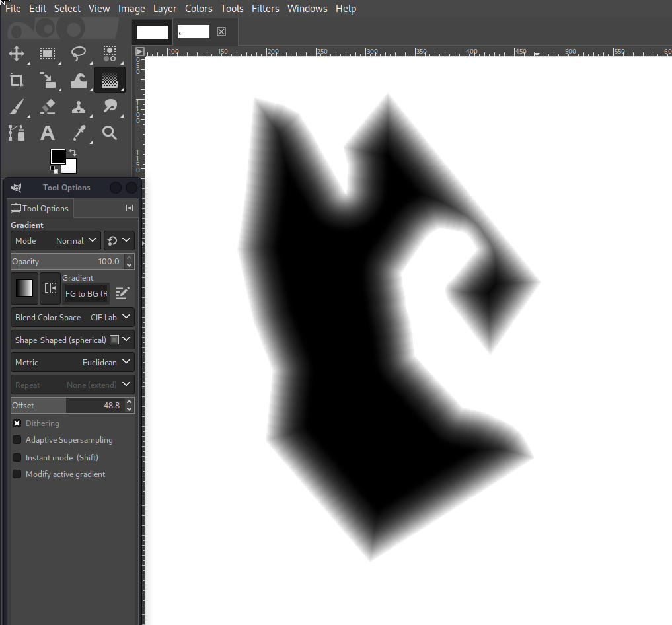Image resolution: width=672 pixels, height=625 pixels.
Task: Select the Move tool
Action: 17,54
